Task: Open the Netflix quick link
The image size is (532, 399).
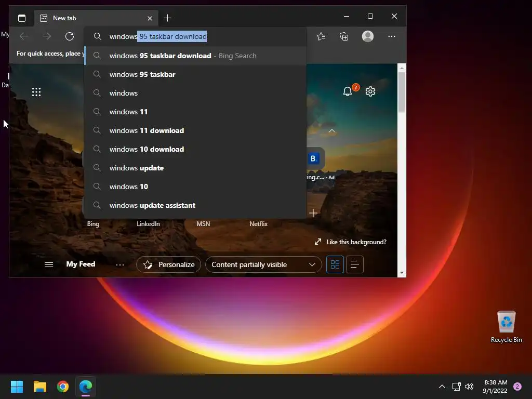Action: click(x=259, y=224)
